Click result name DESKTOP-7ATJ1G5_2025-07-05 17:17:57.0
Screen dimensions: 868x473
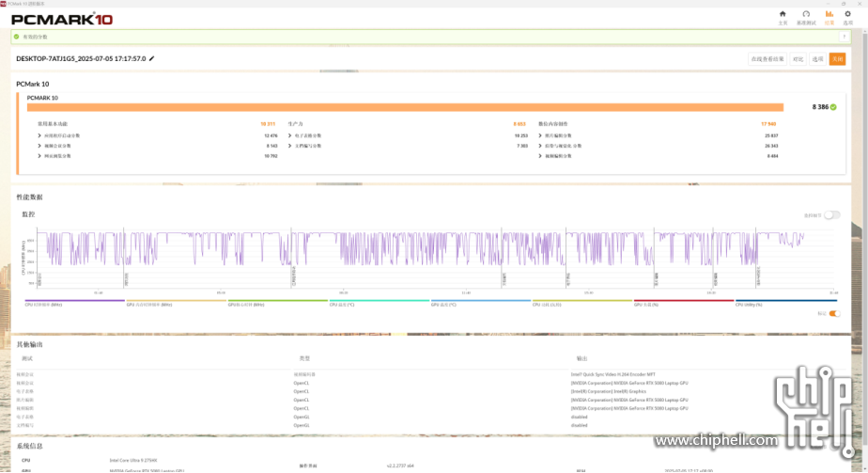point(82,58)
